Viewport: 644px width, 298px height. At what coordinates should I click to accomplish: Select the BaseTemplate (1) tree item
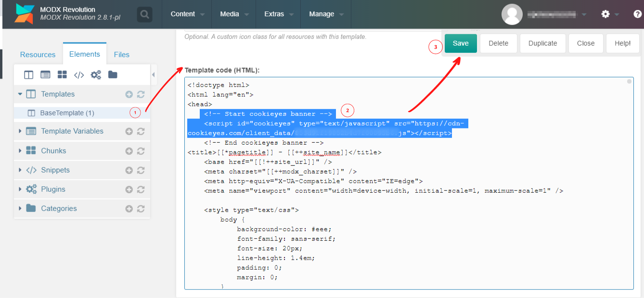click(82, 113)
